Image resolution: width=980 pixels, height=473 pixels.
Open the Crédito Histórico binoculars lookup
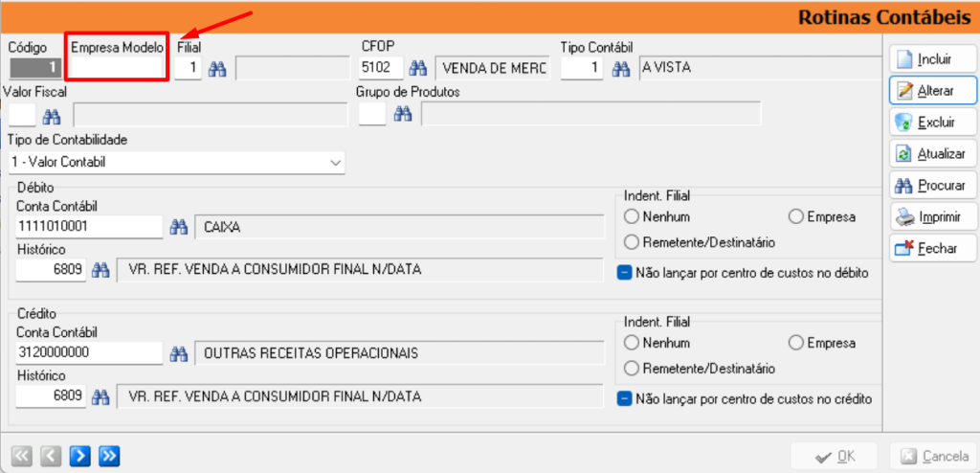[x=100, y=396]
